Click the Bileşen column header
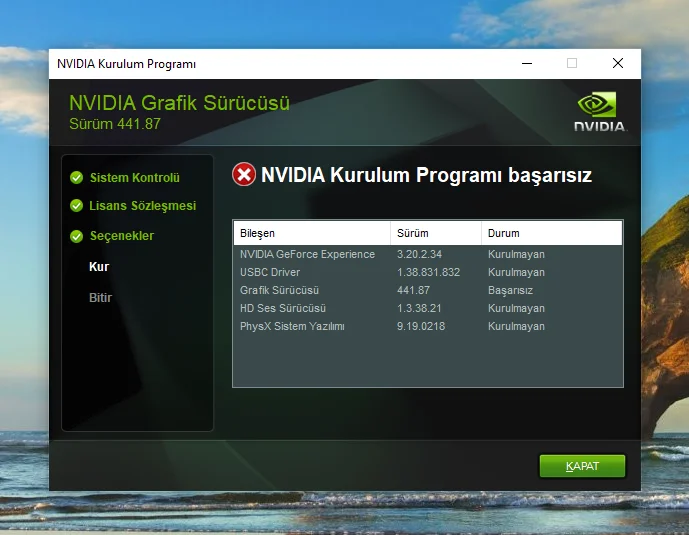 coord(312,233)
